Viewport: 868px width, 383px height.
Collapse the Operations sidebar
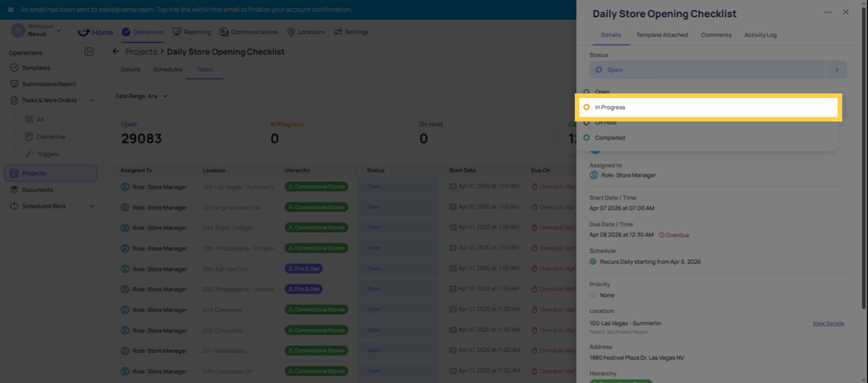(x=89, y=52)
